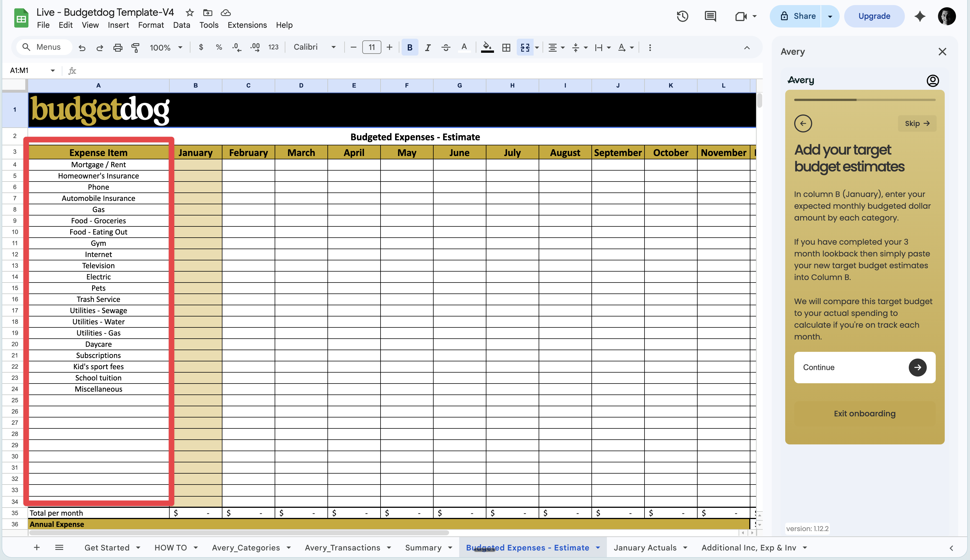Expand the Share options dropdown

(830, 16)
